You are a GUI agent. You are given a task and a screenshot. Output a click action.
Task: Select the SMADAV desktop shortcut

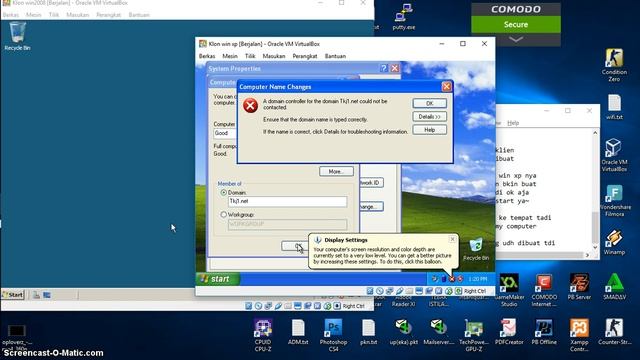point(614,287)
